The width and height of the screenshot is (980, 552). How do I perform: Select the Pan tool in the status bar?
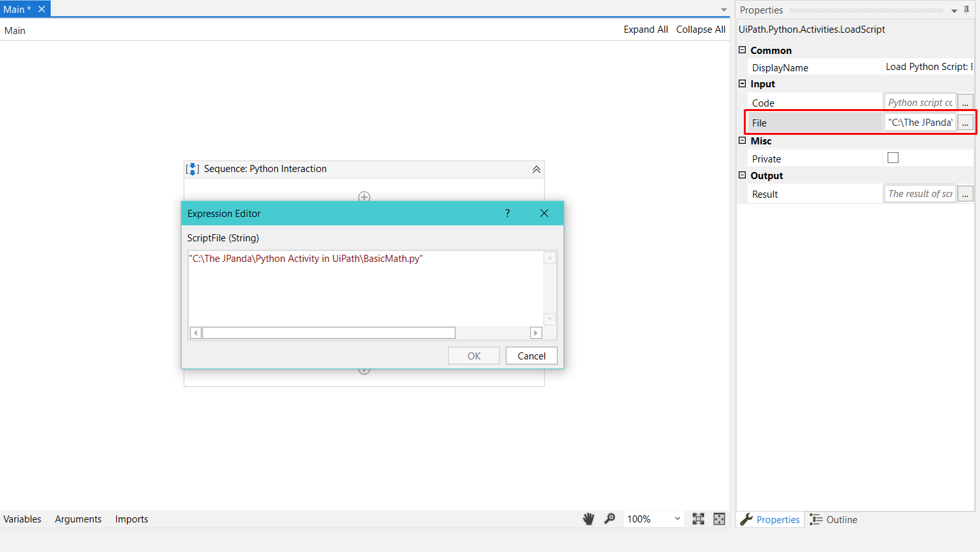(589, 519)
